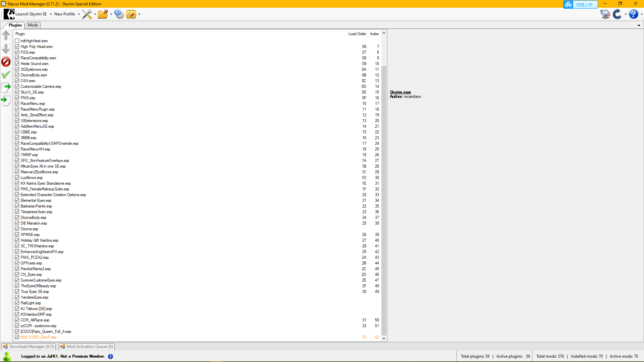This screenshot has width=644, height=362.
Task: Expand the tips icon dropdown arrow
Action: tap(139, 14)
